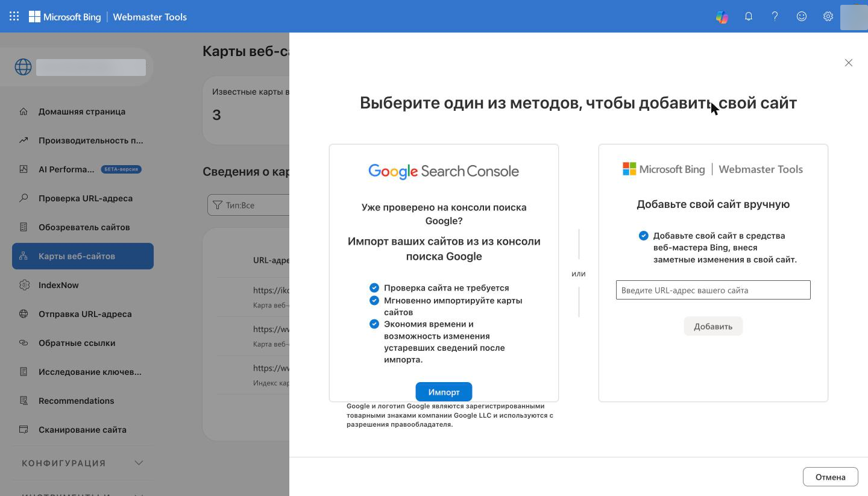Click the Добавить button
This screenshot has height=496, width=868.
(x=713, y=326)
